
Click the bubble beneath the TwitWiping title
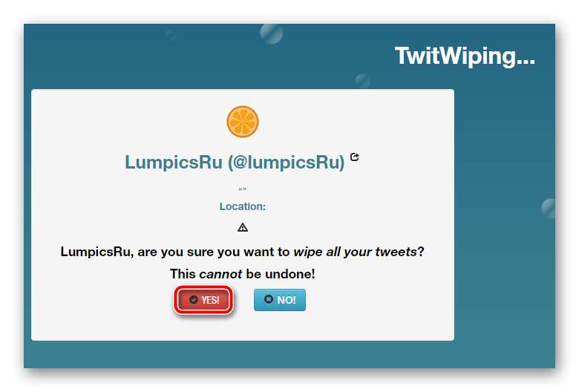point(362,81)
